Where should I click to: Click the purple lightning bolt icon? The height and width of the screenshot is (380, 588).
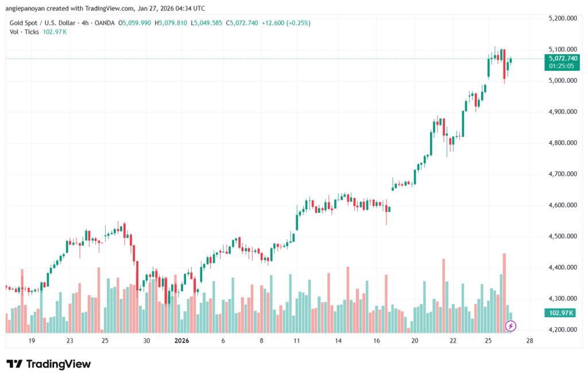click(x=510, y=326)
